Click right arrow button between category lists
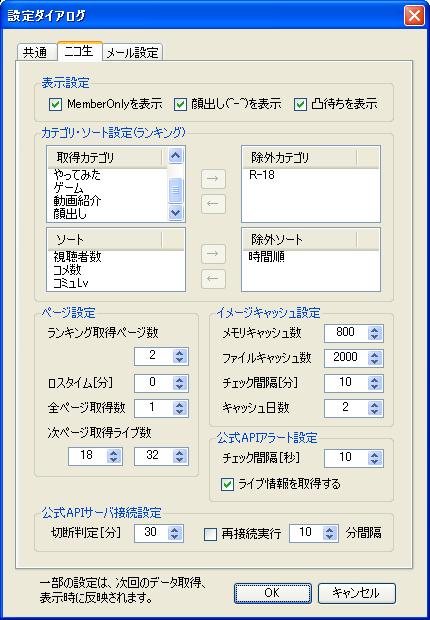Screen dimensions: 430x620 tap(213, 178)
